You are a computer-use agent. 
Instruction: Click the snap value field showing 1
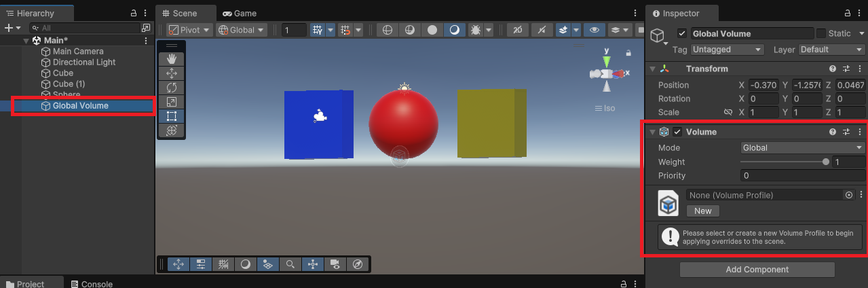coord(295,30)
